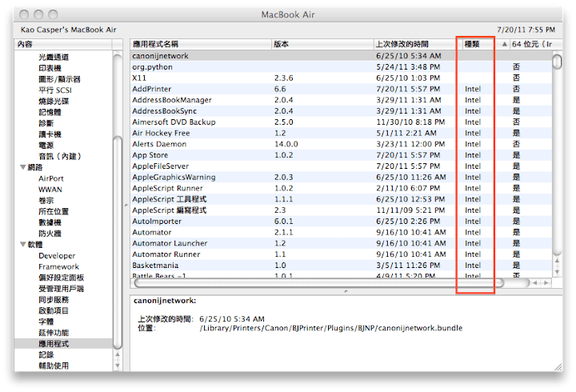Sort by 應用程式名稱 column header
This screenshot has height=392, width=576.
[x=201, y=44]
